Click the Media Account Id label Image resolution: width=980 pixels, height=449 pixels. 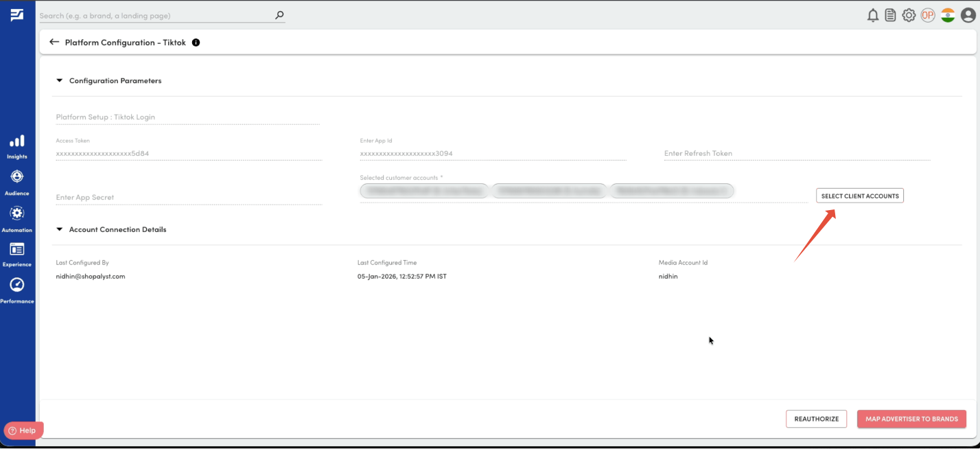pos(683,262)
